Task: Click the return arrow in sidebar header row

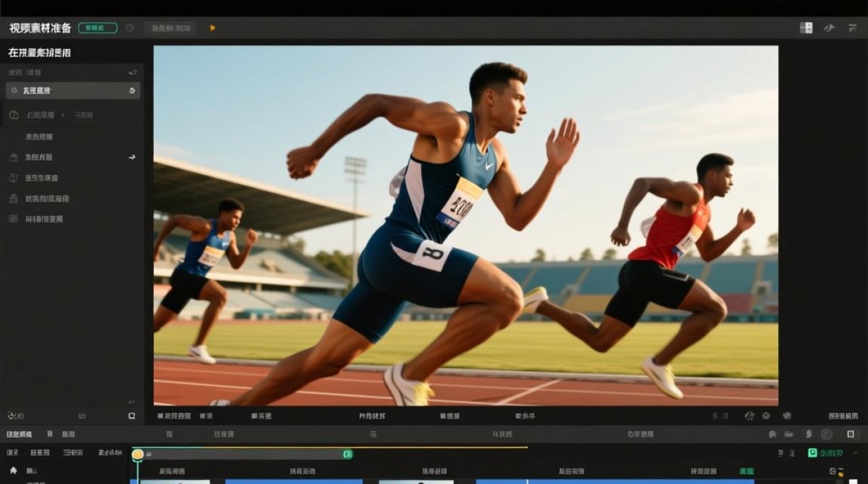Action: point(132,72)
